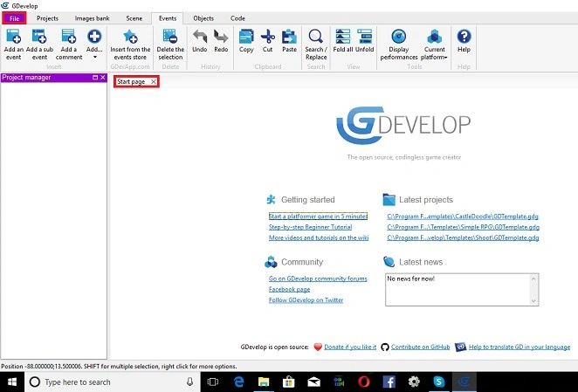578x392 pixels.
Task: Open the Current platform dropdown
Action: click(434, 45)
